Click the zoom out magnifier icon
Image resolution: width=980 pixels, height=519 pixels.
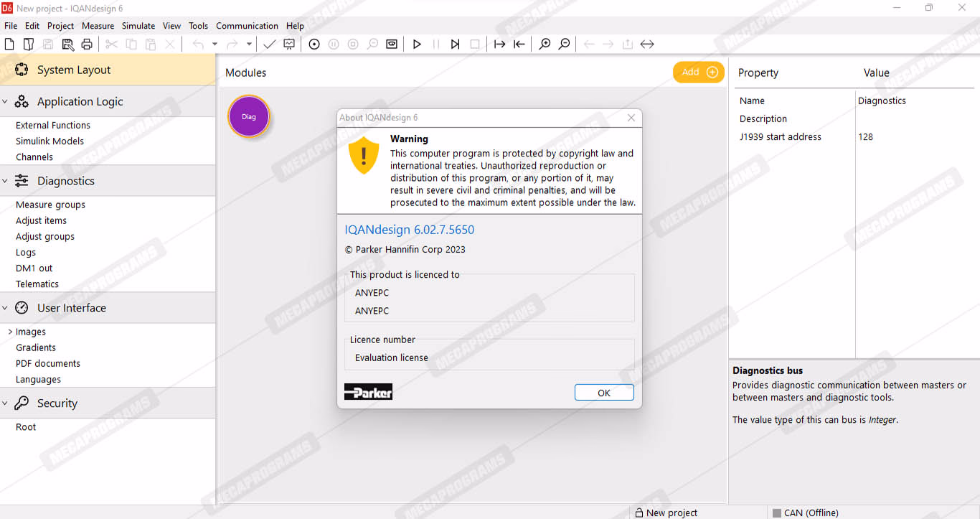click(x=565, y=45)
